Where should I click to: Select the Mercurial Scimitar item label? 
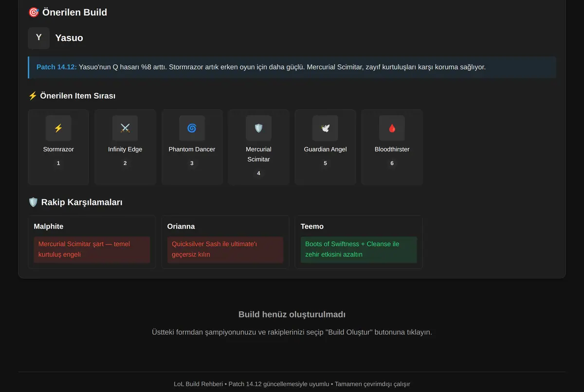pyautogui.click(x=258, y=154)
